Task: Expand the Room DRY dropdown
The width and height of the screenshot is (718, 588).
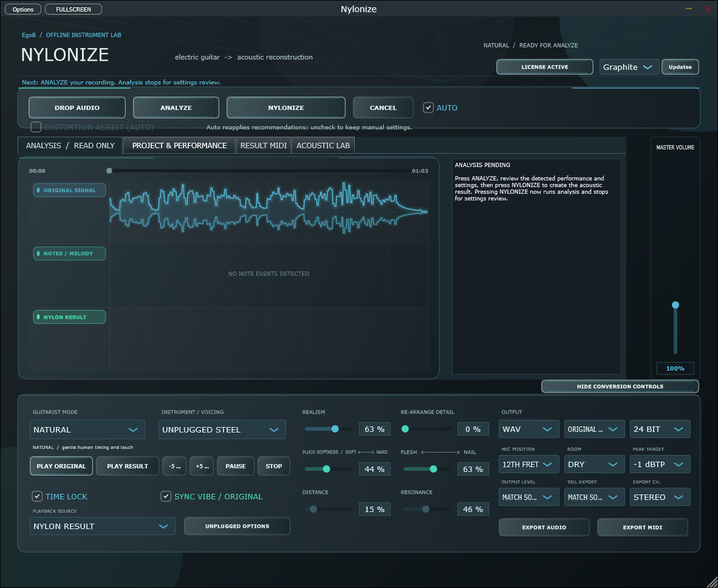Action: [x=594, y=464]
